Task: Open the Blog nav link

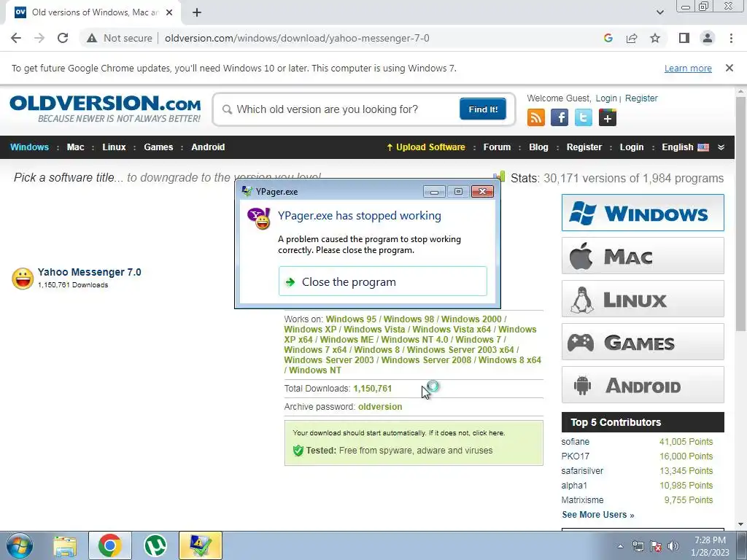Action: tap(538, 147)
